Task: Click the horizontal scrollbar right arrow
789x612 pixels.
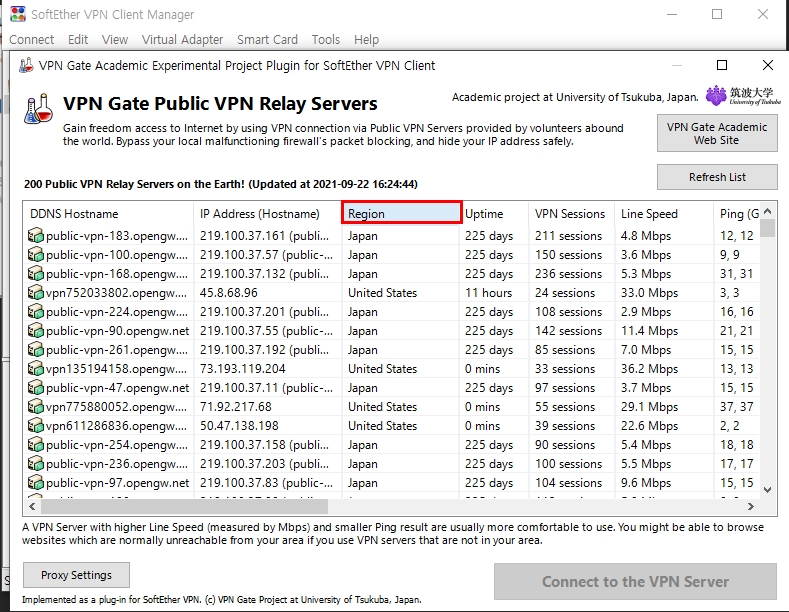Action: (x=751, y=506)
